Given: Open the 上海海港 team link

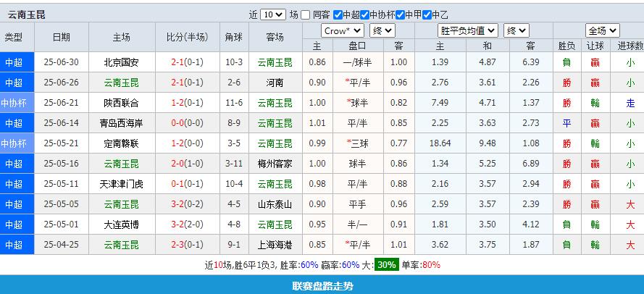Looking at the screenshot, I should click(x=275, y=245).
